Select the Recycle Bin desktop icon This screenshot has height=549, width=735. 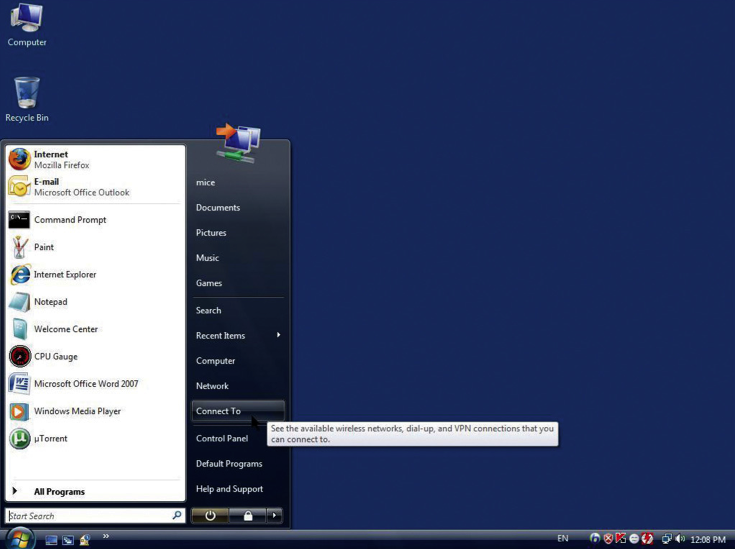click(27, 99)
